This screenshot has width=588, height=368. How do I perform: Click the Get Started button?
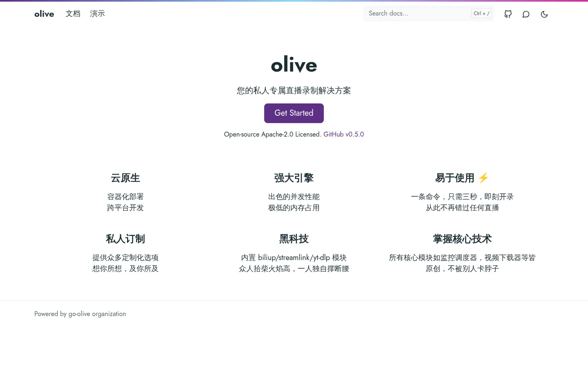(294, 113)
